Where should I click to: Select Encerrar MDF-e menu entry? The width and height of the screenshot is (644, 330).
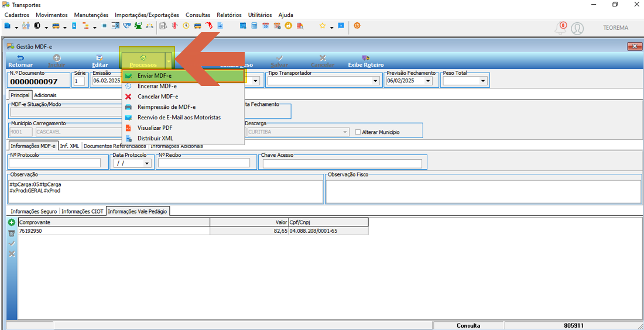pyautogui.click(x=184, y=87)
